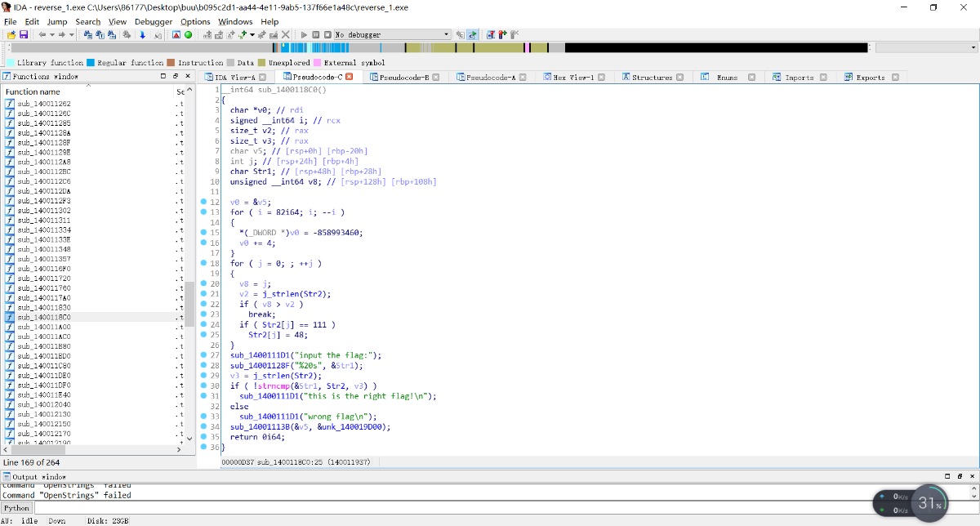980x526 pixels.
Task: Open back-jump history dropdown arrow
Action: coord(52,35)
